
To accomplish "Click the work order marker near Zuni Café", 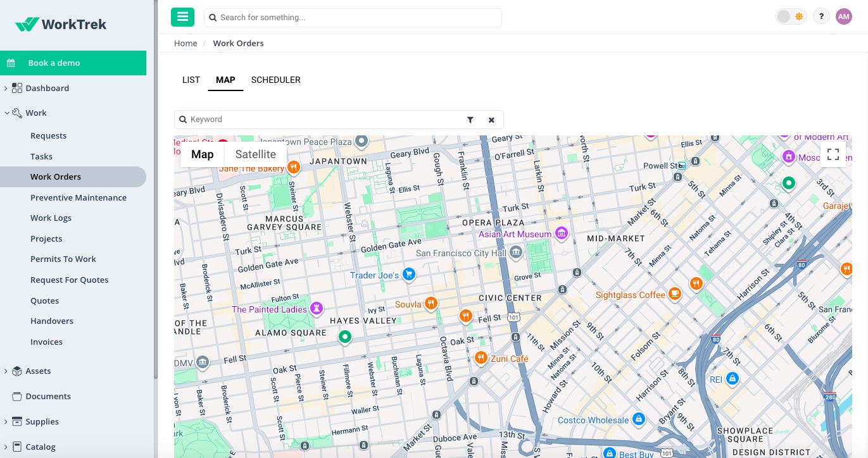I will click(480, 357).
